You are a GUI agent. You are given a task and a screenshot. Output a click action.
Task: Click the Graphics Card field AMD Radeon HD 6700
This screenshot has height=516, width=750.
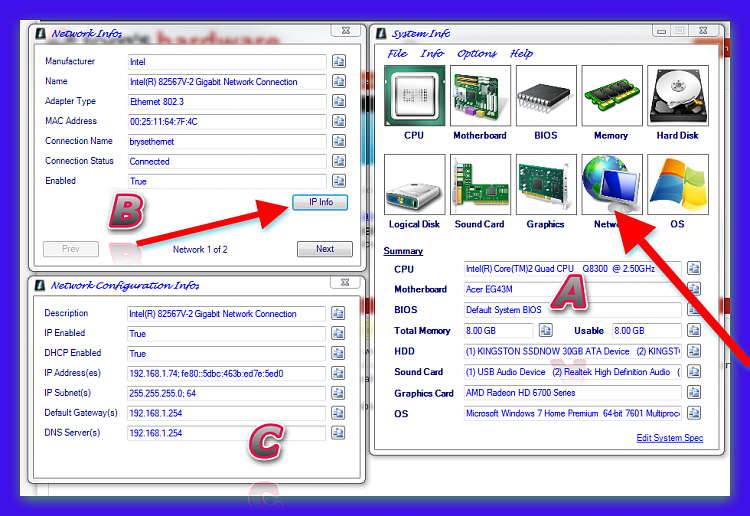point(573,393)
